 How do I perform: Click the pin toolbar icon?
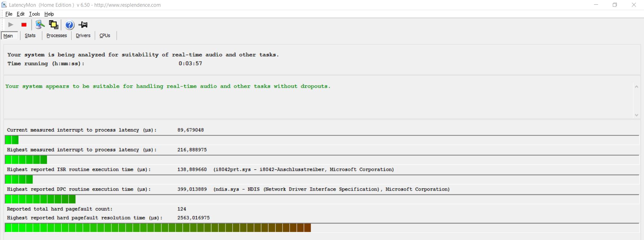83,25
